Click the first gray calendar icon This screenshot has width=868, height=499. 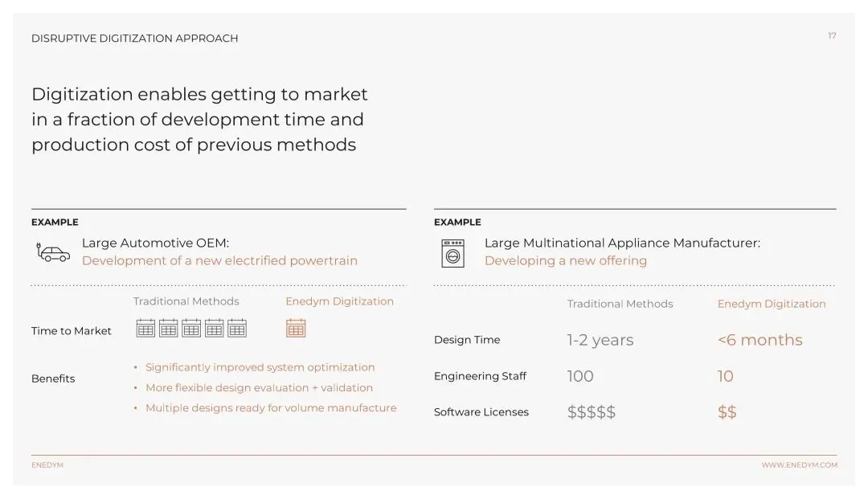(x=145, y=328)
